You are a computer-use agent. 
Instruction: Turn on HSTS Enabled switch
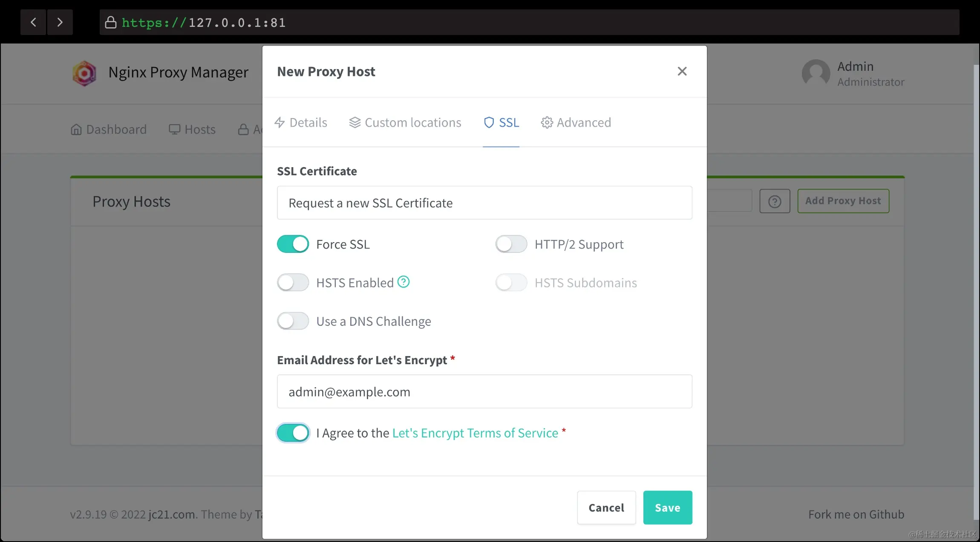[293, 283]
